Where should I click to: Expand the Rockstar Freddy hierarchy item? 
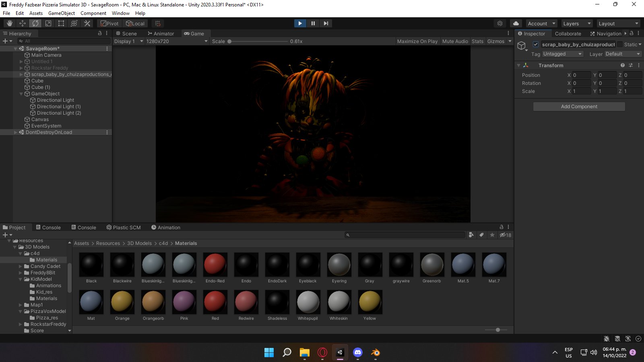coord(21,68)
